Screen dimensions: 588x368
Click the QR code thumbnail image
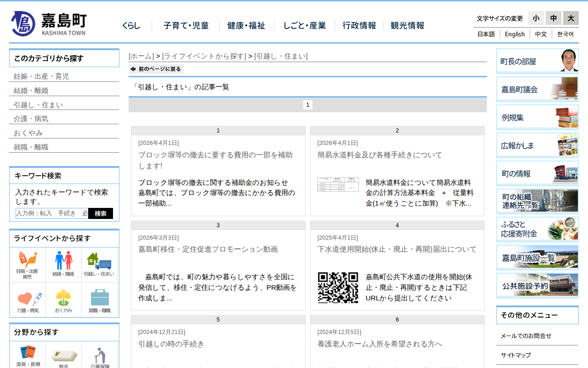[x=338, y=287]
